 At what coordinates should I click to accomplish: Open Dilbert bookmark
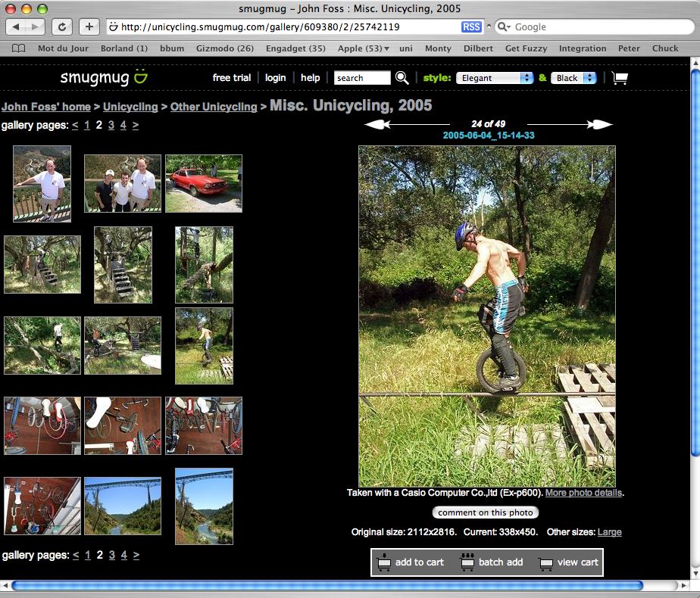(478, 48)
